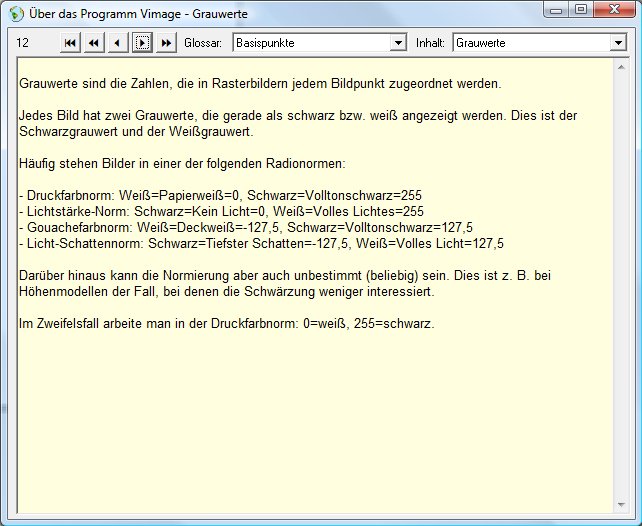Expand the Glossar dropdown arrow
This screenshot has height=526, width=642.
[x=398, y=44]
